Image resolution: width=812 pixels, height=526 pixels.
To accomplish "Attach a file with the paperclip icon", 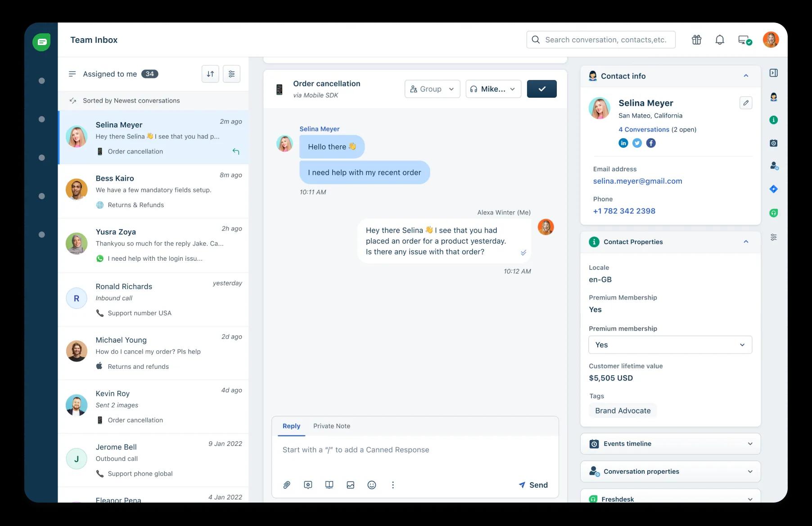I will point(286,485).
